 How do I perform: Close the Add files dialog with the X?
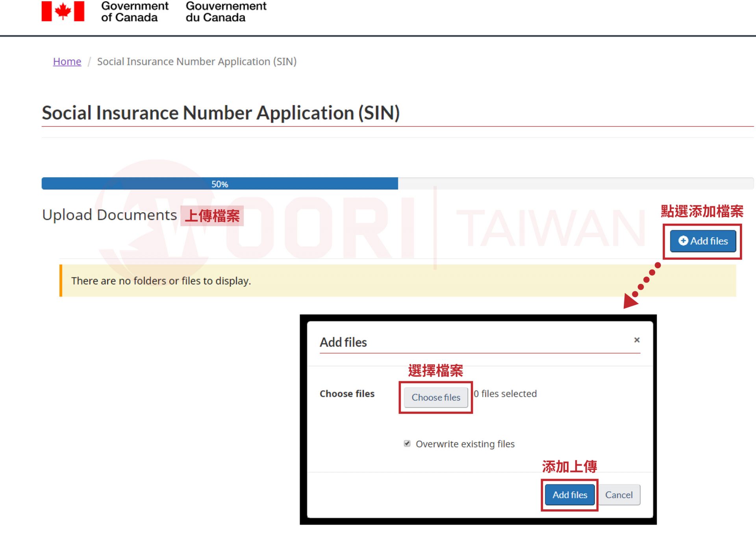coord(637,340)
